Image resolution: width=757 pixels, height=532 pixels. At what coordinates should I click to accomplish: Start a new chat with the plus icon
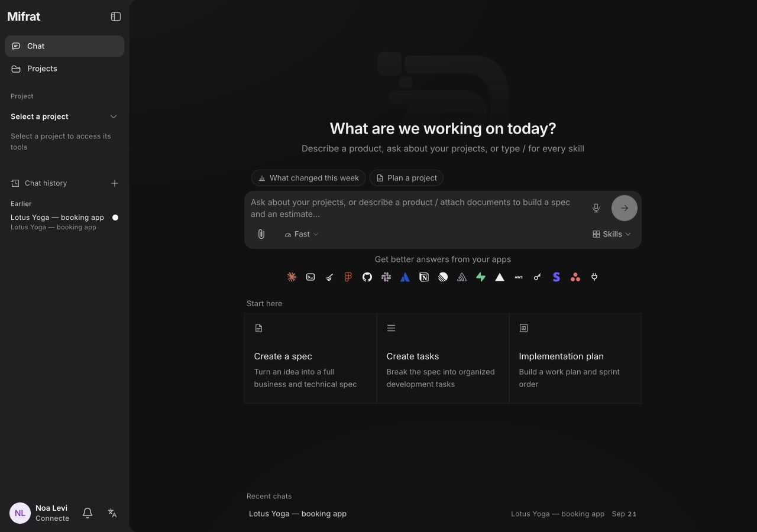115,183
